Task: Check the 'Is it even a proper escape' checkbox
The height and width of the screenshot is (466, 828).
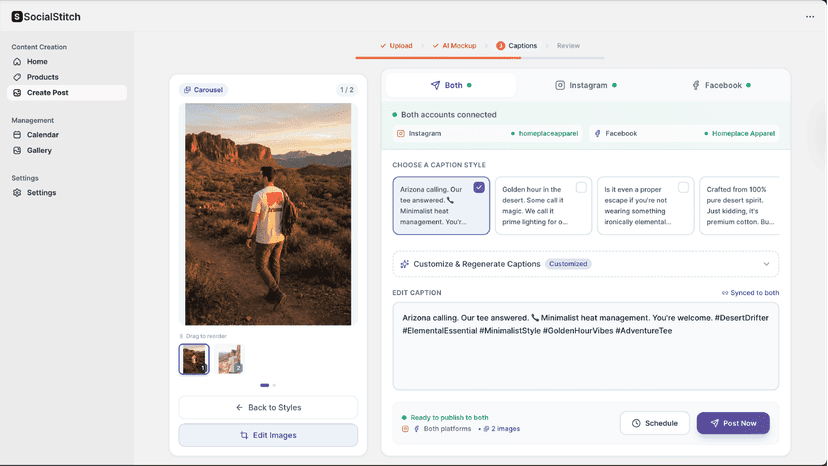Action: (683, 188)
